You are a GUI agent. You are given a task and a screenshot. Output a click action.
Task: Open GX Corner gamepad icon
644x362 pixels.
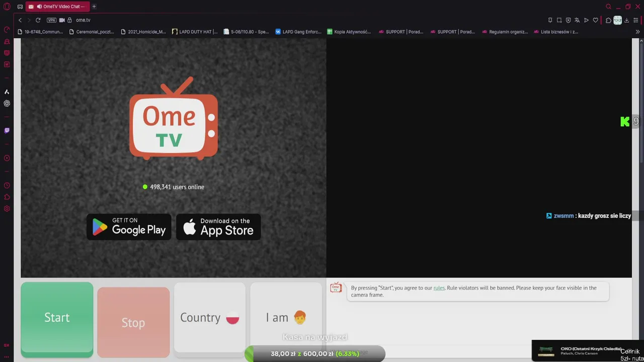click(x=20, y=7)
